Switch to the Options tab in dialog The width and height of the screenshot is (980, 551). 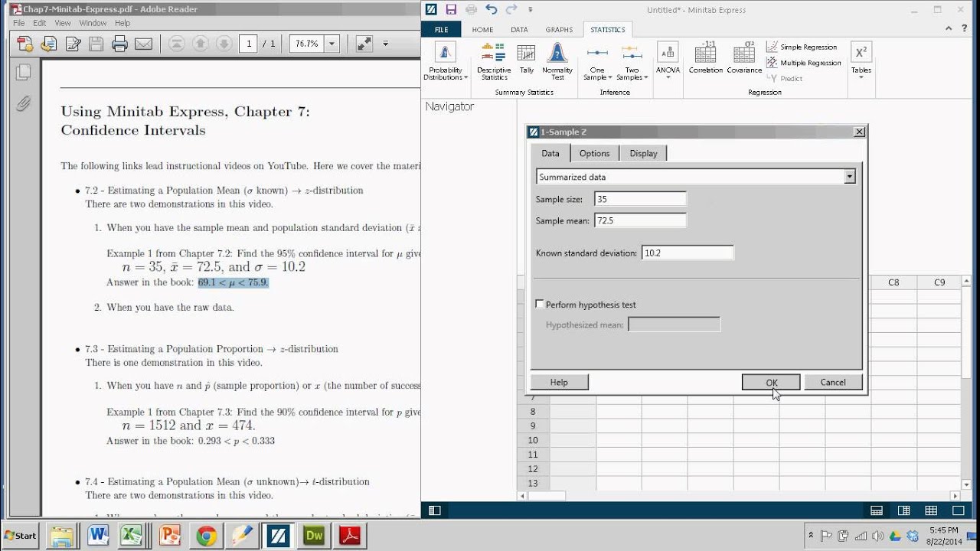click(594, 153)
